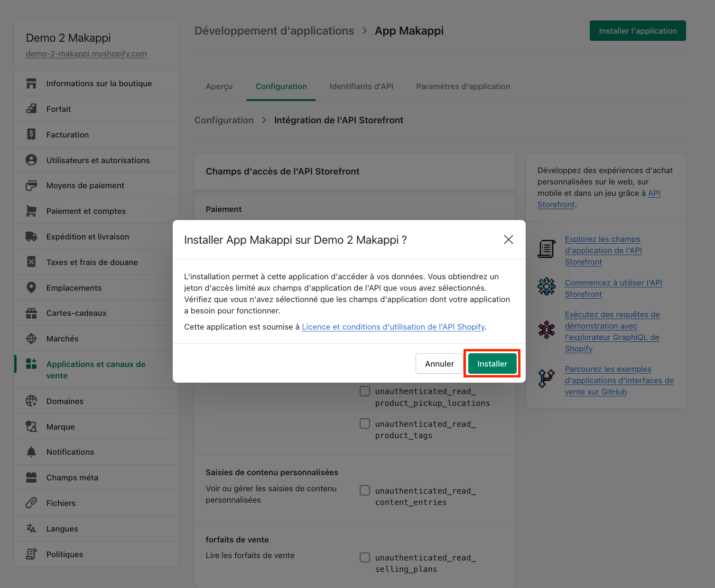The image size is (715, 588).
Task: Click Annuler to cancel installation
Action: point(439,364)
